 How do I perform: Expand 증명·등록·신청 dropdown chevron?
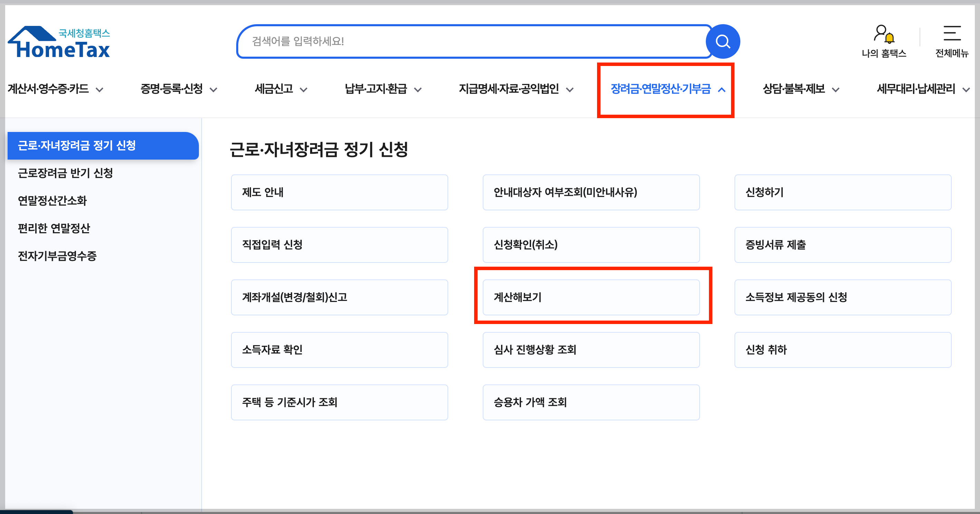click(x=214, y=90)
